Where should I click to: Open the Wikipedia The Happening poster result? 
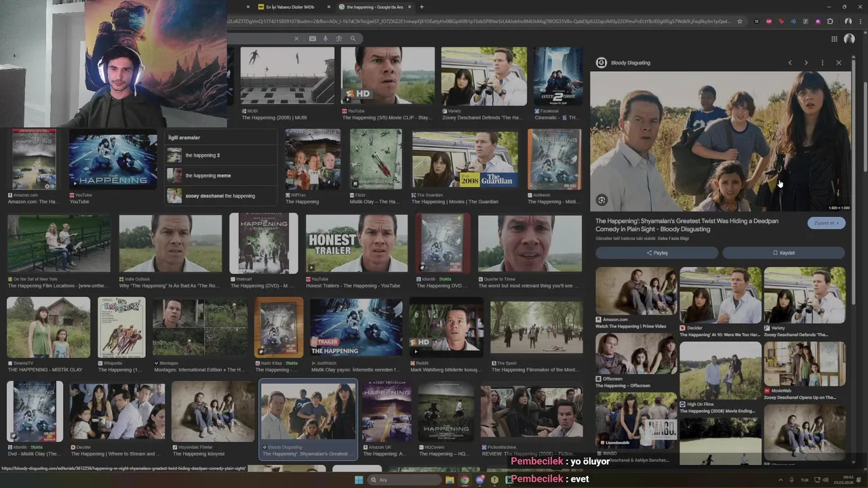pyautogui.click(x=121, y=327)
